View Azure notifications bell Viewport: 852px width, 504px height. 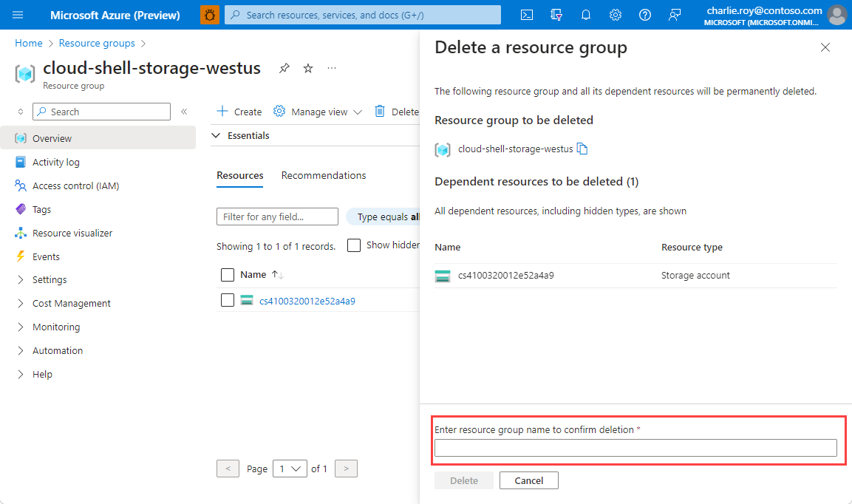coord(586,15)
